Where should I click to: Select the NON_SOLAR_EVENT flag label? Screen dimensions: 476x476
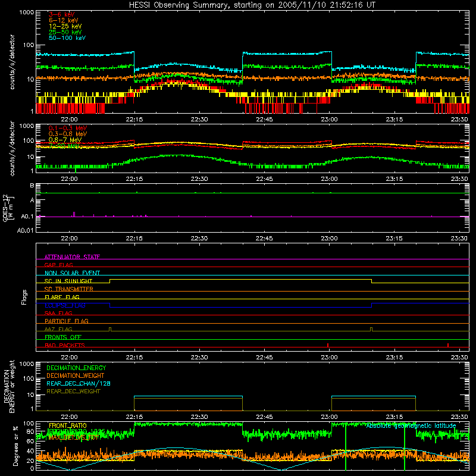(72, 273)
